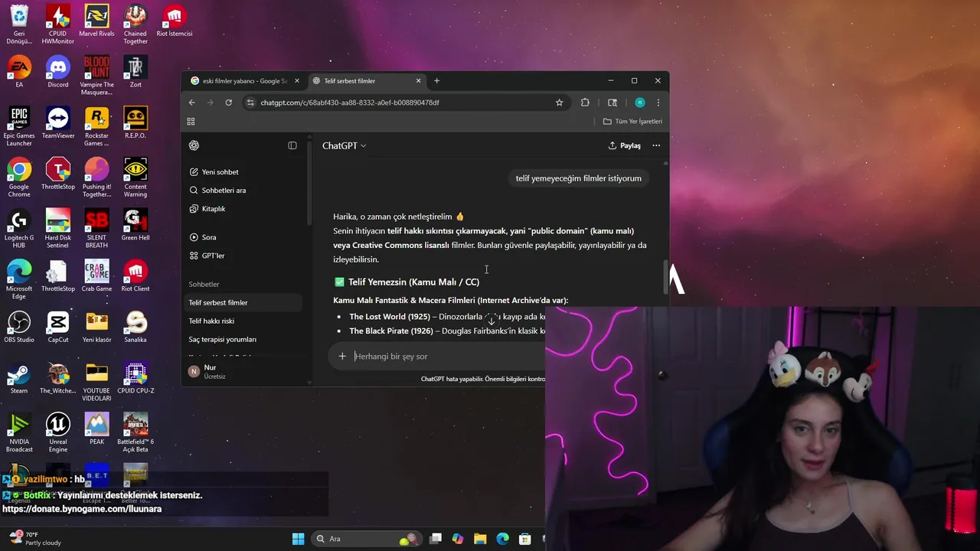Image resolution: width=980 pixels, height=551 pixels.
Task: Open CPUID CPU-Z desktop shortcut
Action: 136,378
